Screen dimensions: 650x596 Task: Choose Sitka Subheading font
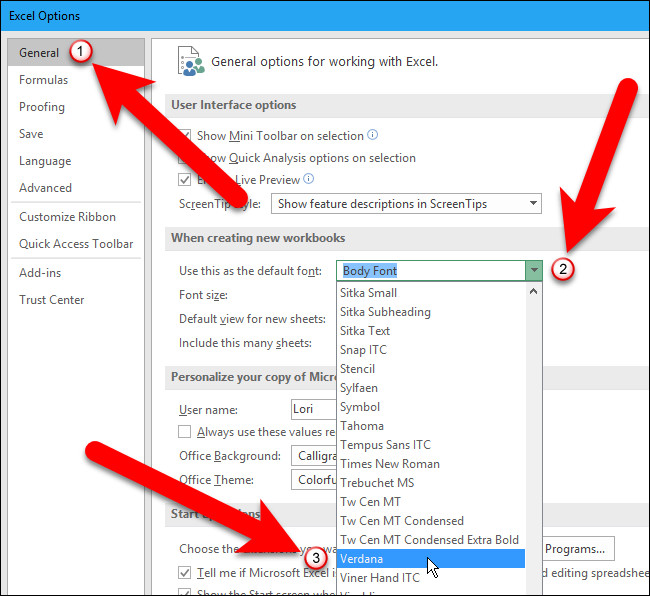tap(431, 312)
